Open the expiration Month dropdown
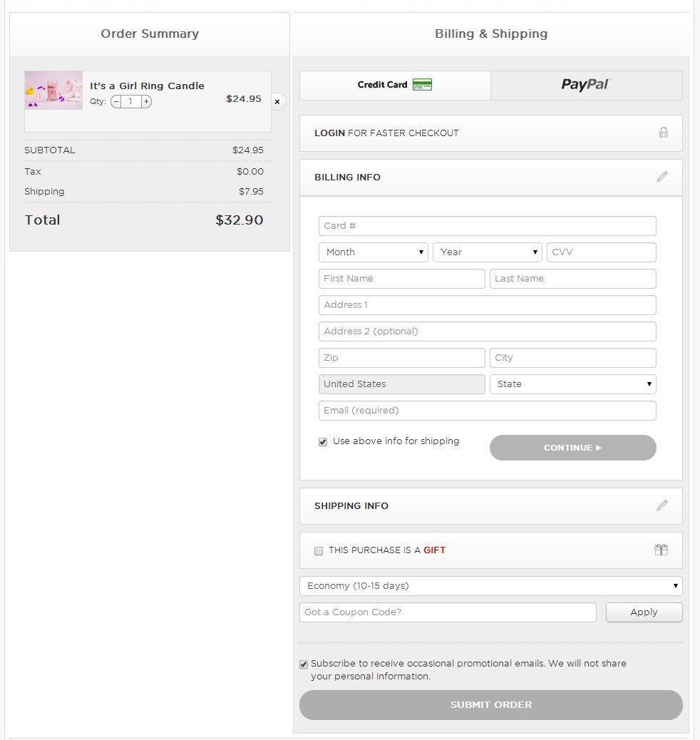 (x=373, y=252)
